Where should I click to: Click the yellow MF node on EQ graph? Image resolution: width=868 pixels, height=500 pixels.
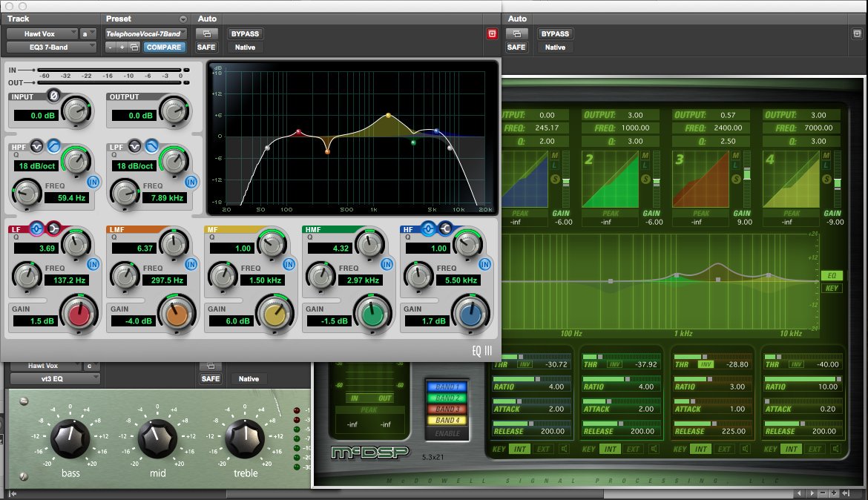(x=389, y=115)
